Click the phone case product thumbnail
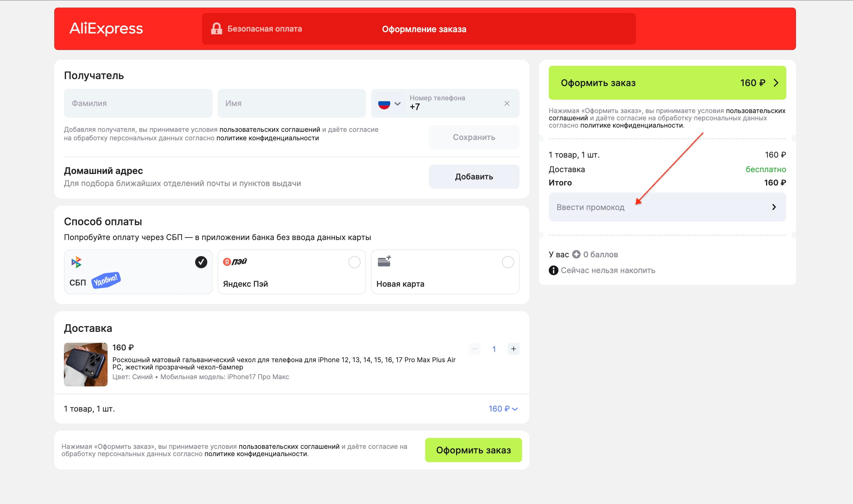853x504 pixels. point(85,364)
